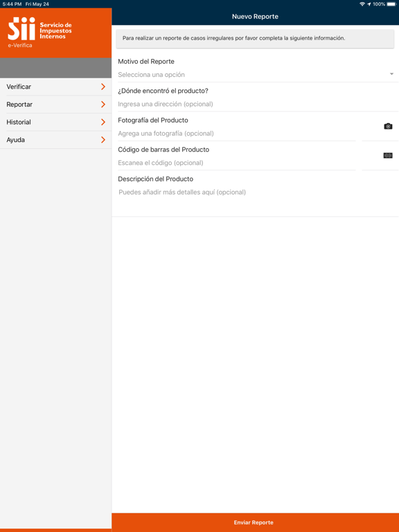Viewport: 399px width, 532px height.
Task: Tap the Fri May 24 date text
Action: pos(37,4)
